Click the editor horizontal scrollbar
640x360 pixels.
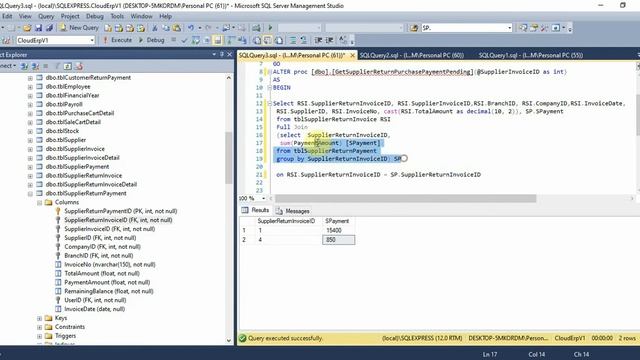tap(405, 198)
